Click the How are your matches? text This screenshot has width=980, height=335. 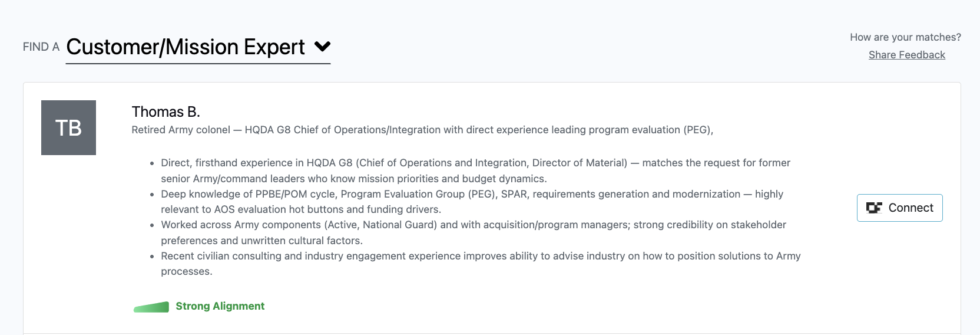coord(905,37)
